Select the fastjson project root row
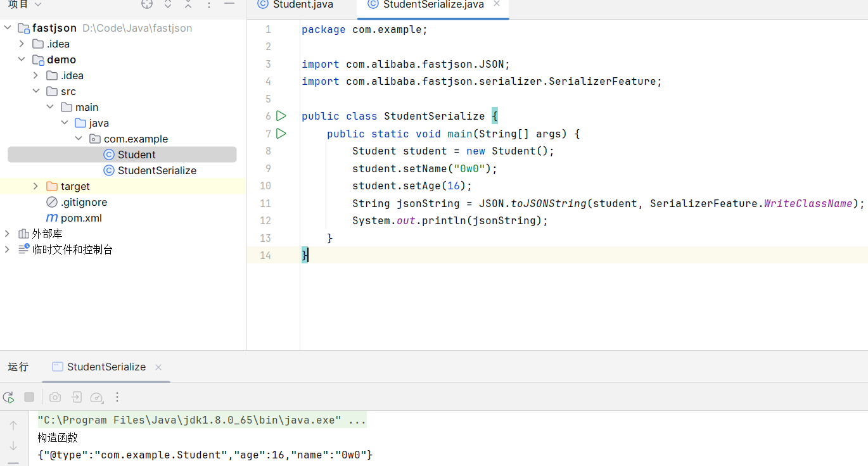The image size is (868, 466). (122, 28)
